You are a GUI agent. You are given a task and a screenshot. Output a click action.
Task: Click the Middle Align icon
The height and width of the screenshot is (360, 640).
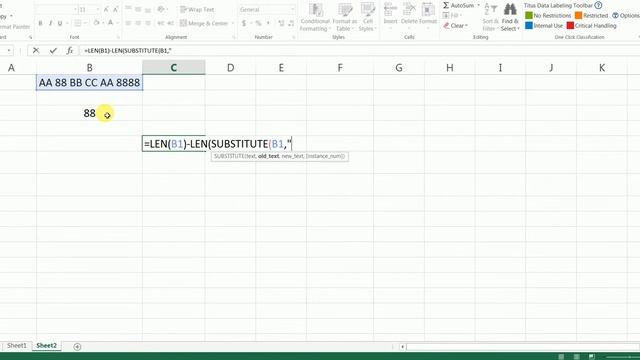138,9
